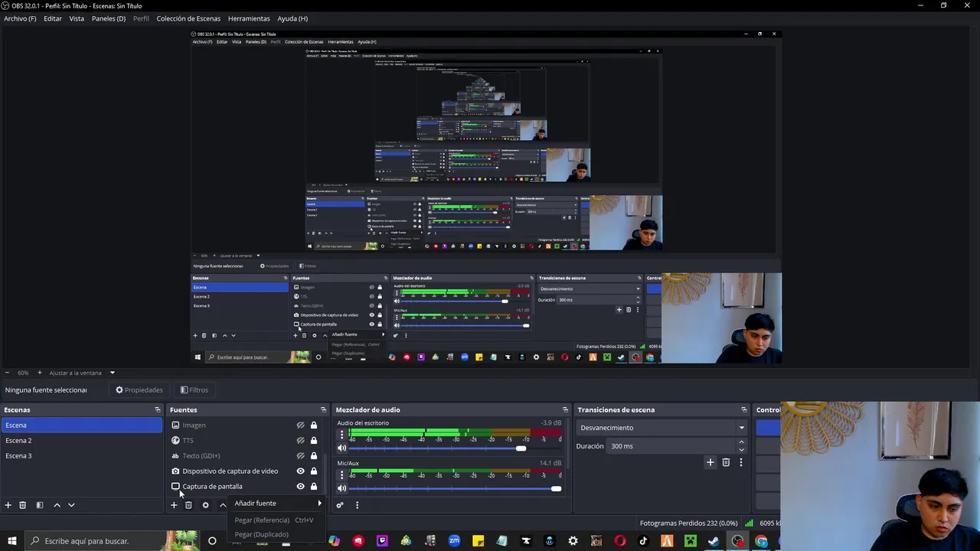Viewport: 980px width, 551px height.
Task: Unlock the Captura de pantalla source
Action: (314, 487)
